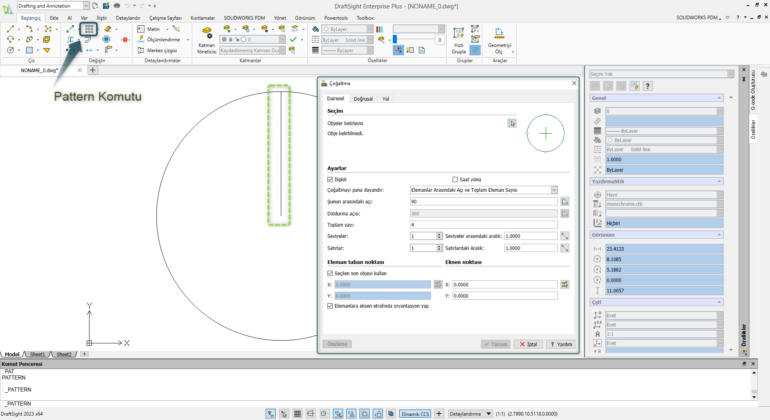Pick angle from drawing for Şunun arasındaki açı

[x=565, y=201]
